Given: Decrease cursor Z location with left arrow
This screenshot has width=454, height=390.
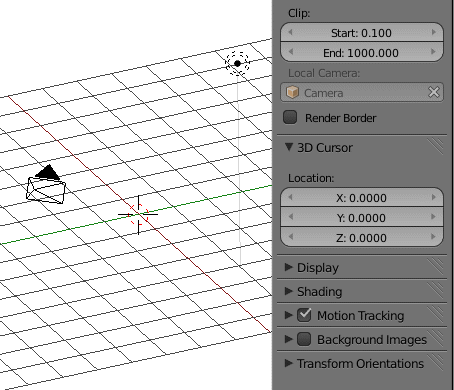Looking at the screenshot, I should click(x=290, y=237).
